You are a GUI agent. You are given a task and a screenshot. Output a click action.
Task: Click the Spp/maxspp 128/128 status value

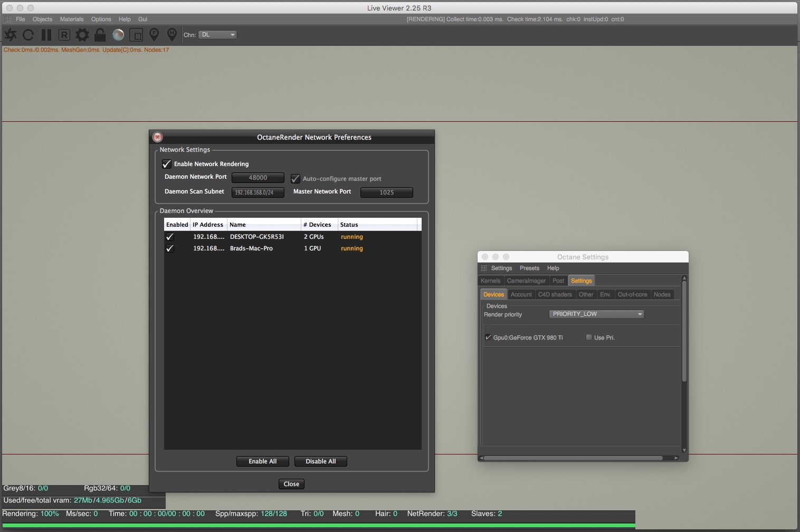pos(274,514)
